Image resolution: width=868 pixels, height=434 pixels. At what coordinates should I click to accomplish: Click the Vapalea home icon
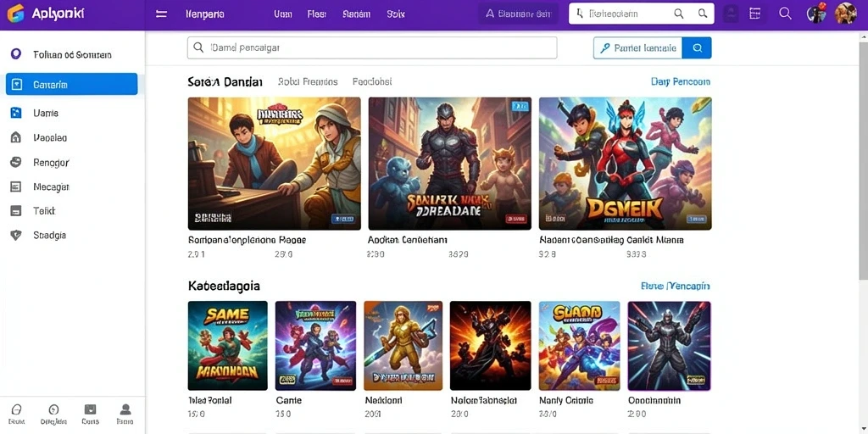click(x=16, y=137)
